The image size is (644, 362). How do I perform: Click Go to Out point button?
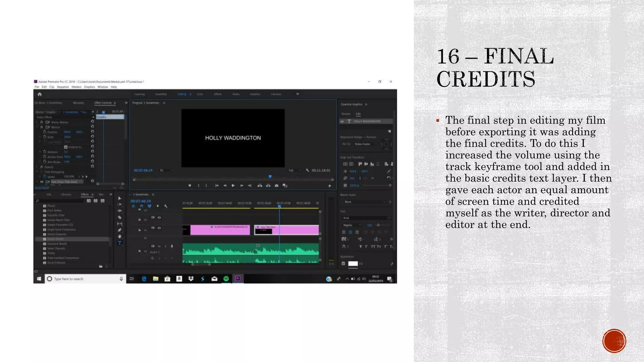point(250,186)
